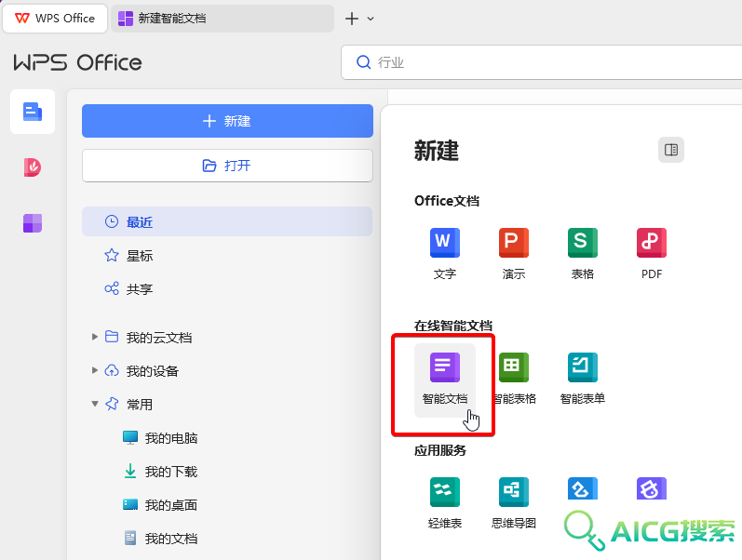Create a new 智能表格 smart sheet
The height and width of the screenshot is (560, 742).
point(514,379)
